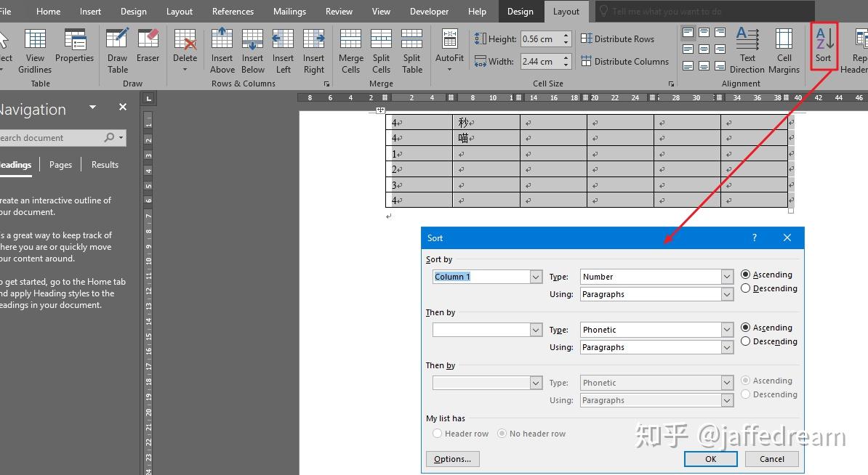Open table Properties

coord(75,46)
